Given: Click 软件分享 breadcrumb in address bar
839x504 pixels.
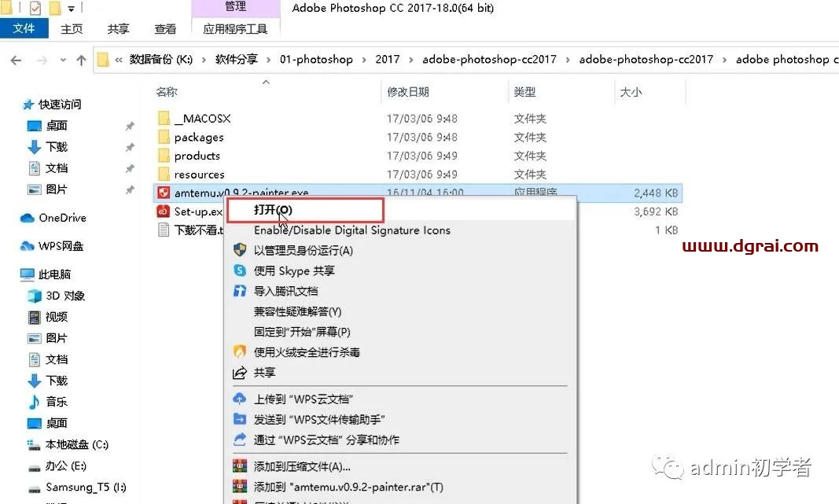Looking at the screenshot, I should (237, 60).
